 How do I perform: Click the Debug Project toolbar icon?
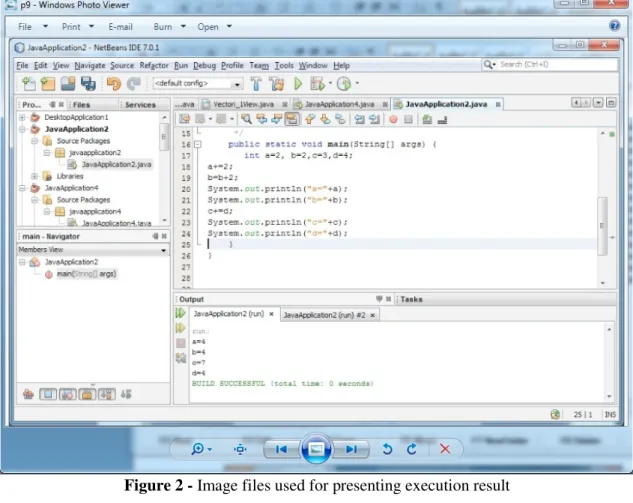click(317, 84)
